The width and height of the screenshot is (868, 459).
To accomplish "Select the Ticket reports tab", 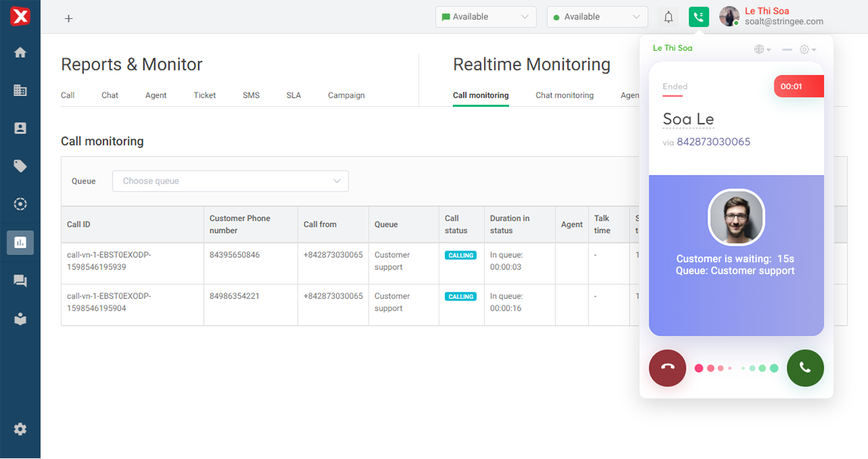I will 204,95.
